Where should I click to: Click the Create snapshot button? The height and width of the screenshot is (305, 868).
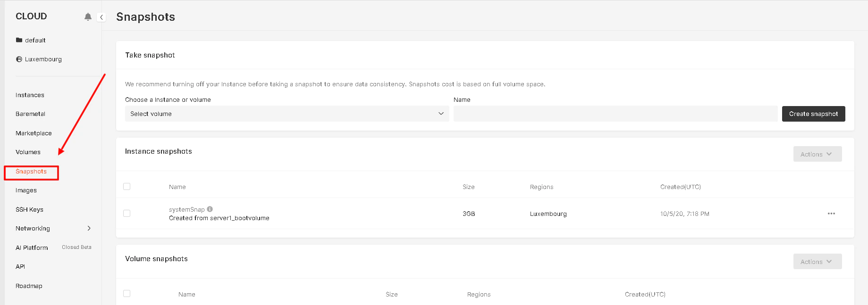(x=813, y=114)
